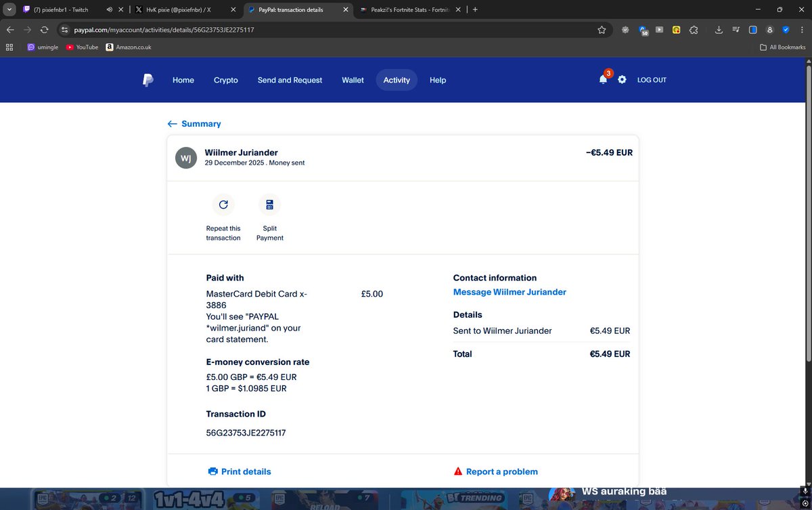The image size is (812, 510).
Task: Reload the page with the refresh icon
Action: coord(44,30)
